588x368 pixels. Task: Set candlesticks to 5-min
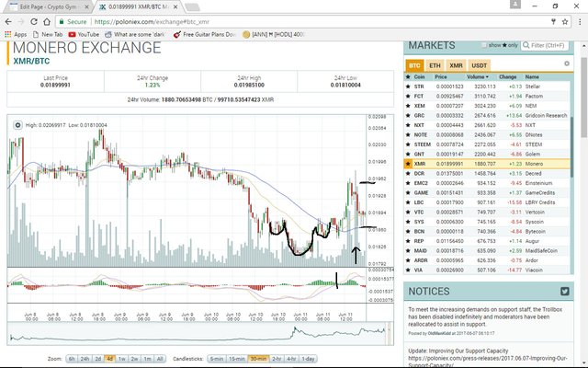(217, 359)
